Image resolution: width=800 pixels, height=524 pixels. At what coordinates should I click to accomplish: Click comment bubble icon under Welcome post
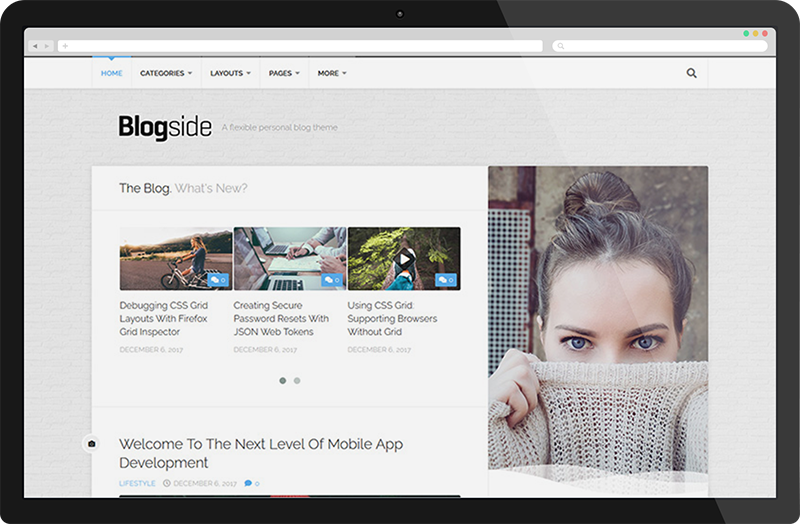pyautogui.click(x=248, y=484)
